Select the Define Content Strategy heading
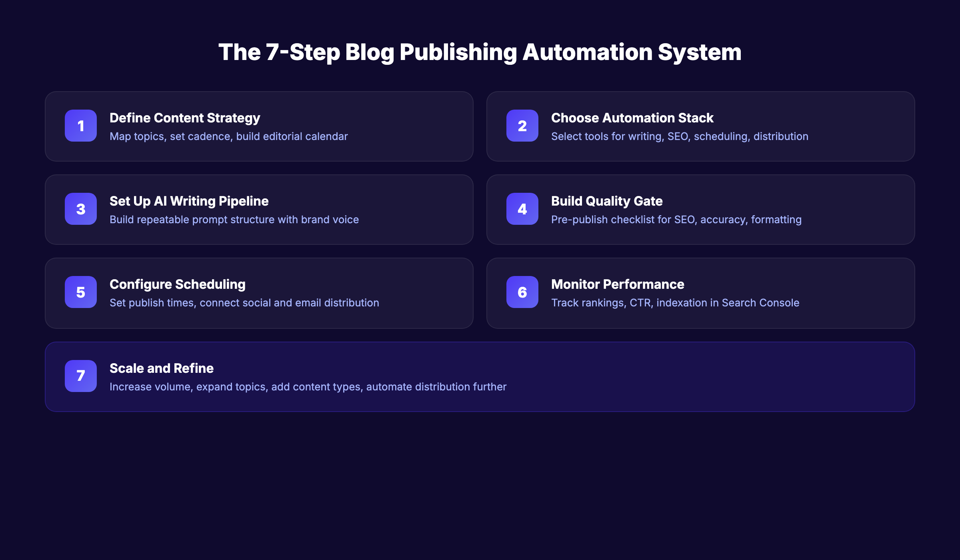Viewport: 960px width, 560px height. click(184, 118)
